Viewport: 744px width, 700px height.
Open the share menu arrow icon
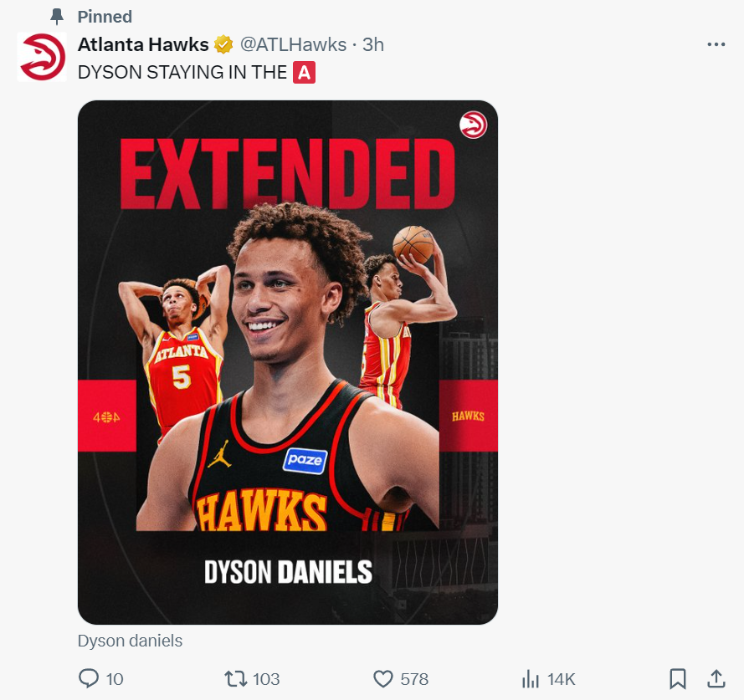pyautogui.click(x=716, y=678)
